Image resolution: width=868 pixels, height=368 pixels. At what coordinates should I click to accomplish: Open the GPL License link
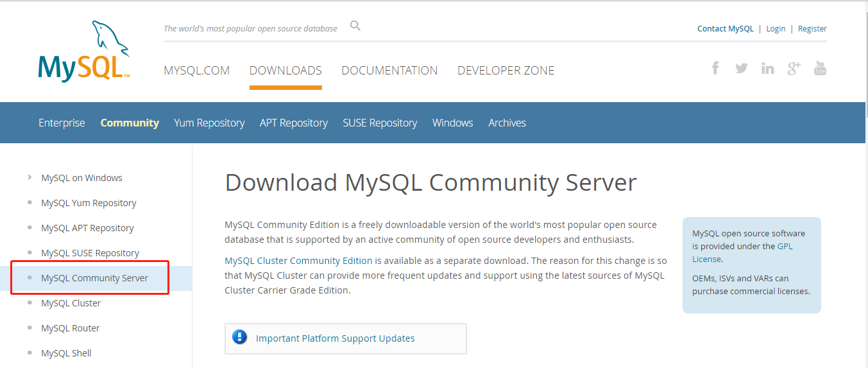[742, 252]
